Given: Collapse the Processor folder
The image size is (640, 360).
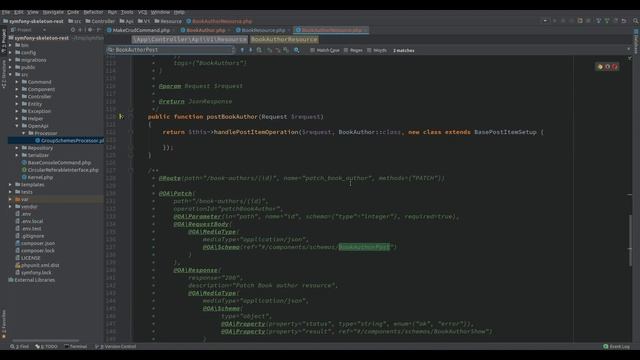Looking at the screenshot, I should (24, 133).
